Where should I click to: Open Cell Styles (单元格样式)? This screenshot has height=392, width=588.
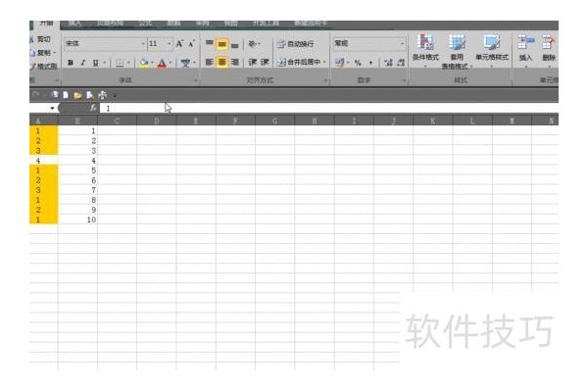(492, 51)
